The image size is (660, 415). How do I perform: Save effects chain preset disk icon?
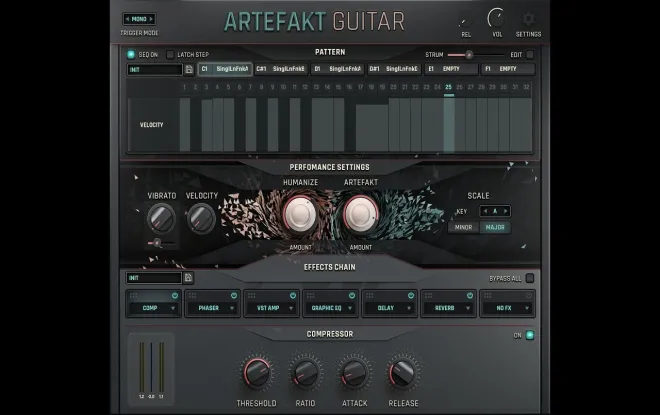[188, 278]
